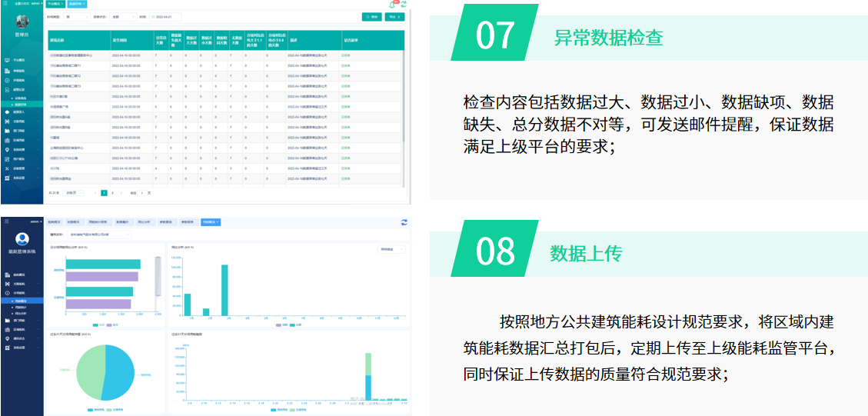Click hamburger icon in 能耗管理系统 app

7,221
